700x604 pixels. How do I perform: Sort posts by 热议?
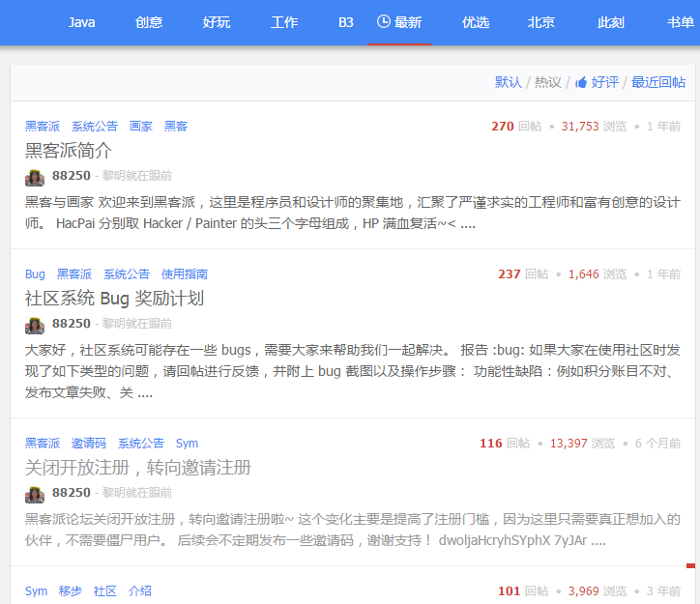pos(548,82)
